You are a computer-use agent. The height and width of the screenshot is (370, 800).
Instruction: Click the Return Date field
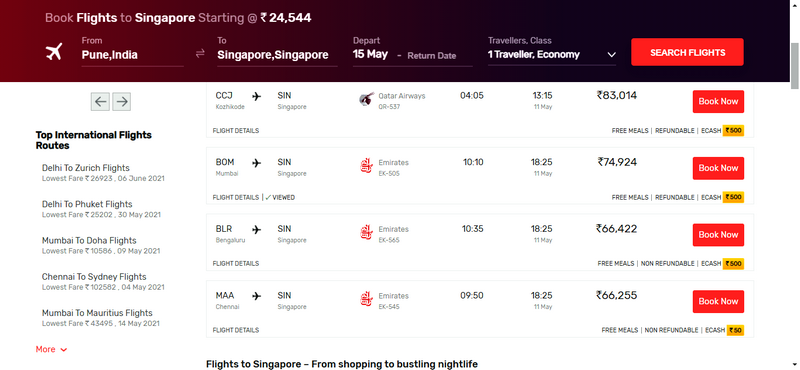tap(432, 56)
